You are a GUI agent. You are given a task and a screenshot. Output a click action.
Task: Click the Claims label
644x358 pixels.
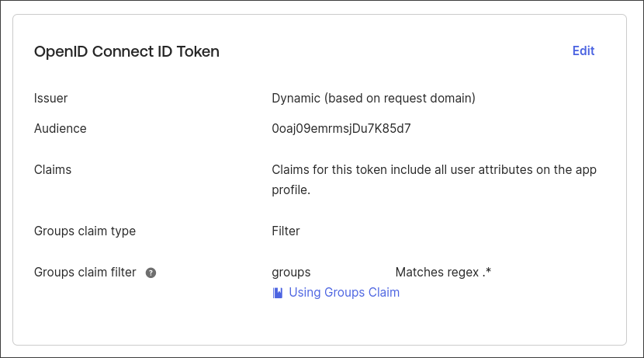tap(53, 170)
